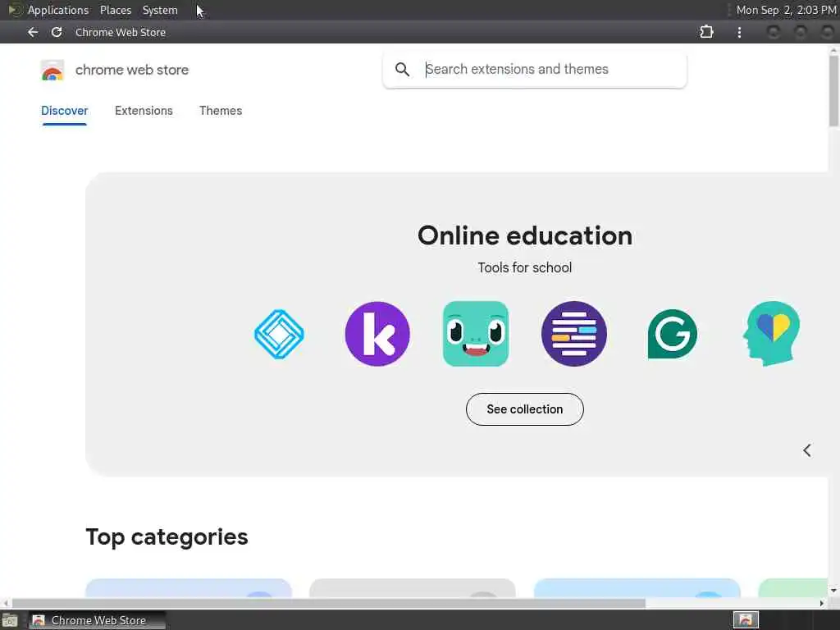Reload the Chrome Web Store page
The image size is (840, 630).
tap(57, 32)
